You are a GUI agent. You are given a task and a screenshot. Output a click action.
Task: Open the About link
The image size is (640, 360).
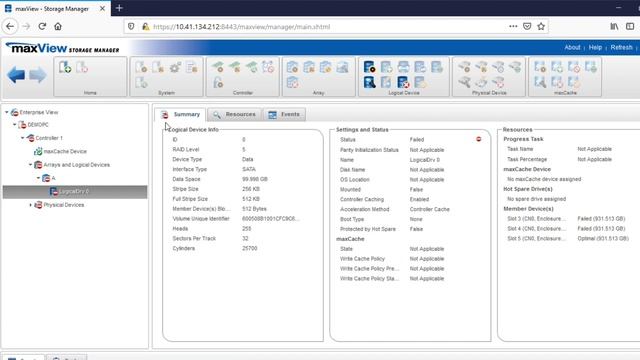[x=572, y=47]
